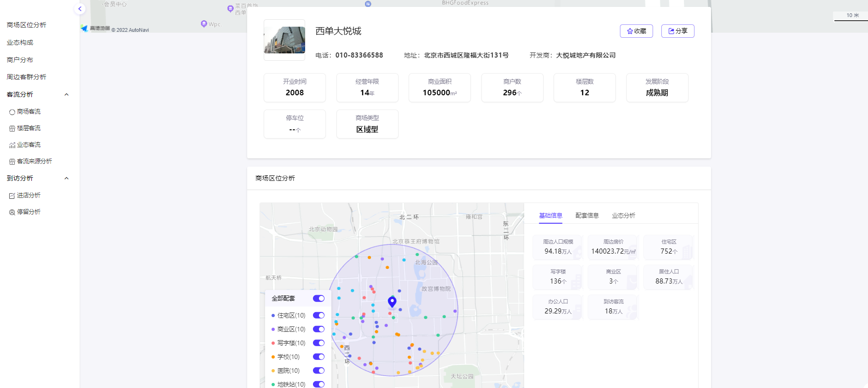This screenshot has width=868, height=388.
Task: Open 周边客群分析 in sidebar
Action: [26, 77]
